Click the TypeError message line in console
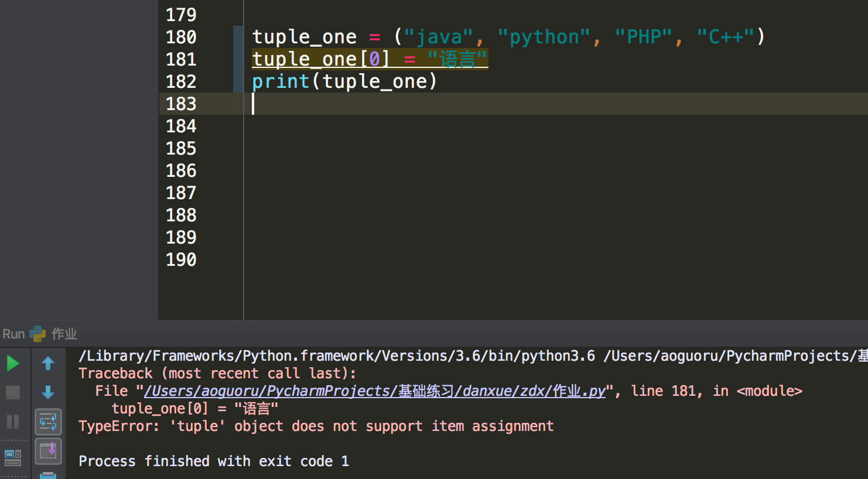 (x=316, y=426)
